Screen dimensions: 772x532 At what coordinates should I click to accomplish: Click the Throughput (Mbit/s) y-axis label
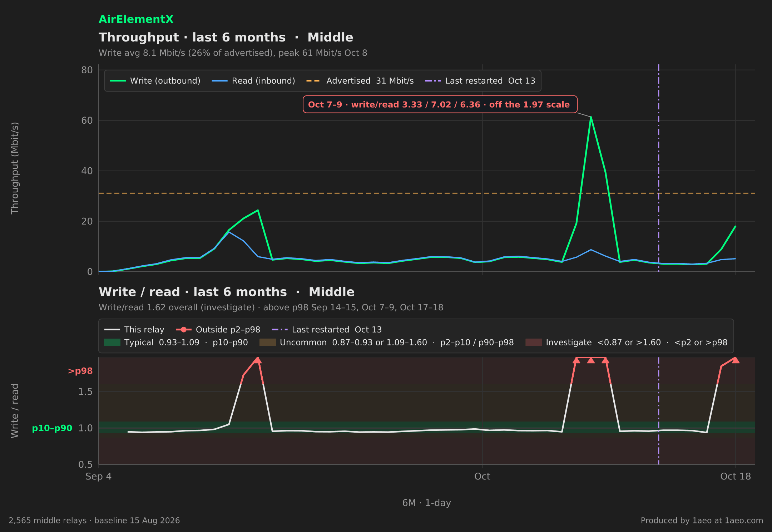(x=15, y=168)
